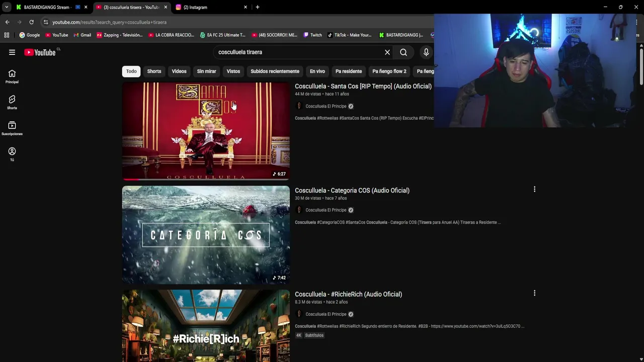Image resolution: width=644 pixels, height=362 pixels.
Task: Click the 4K badge on #RichieRich
Action: tap(299, 335)
